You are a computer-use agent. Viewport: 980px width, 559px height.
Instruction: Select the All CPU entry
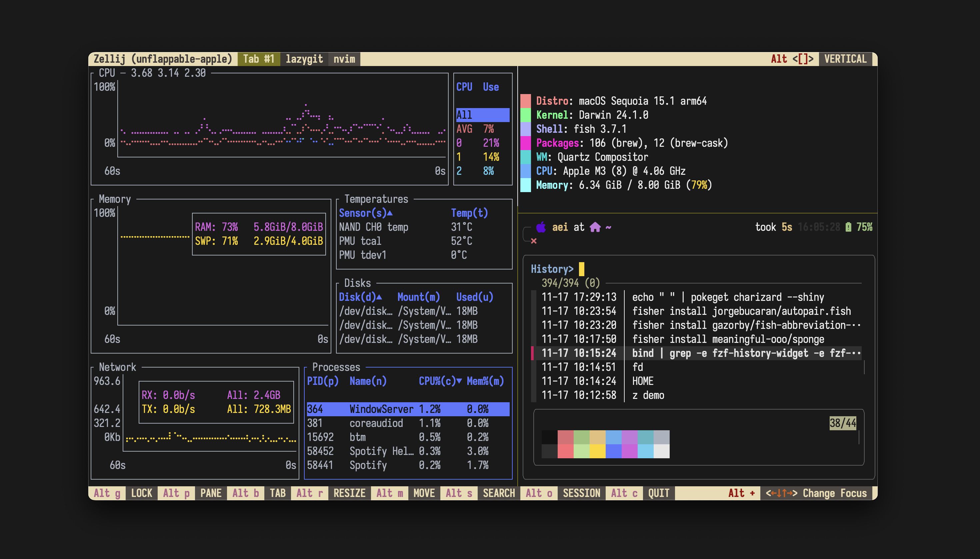tap(482, 115)
